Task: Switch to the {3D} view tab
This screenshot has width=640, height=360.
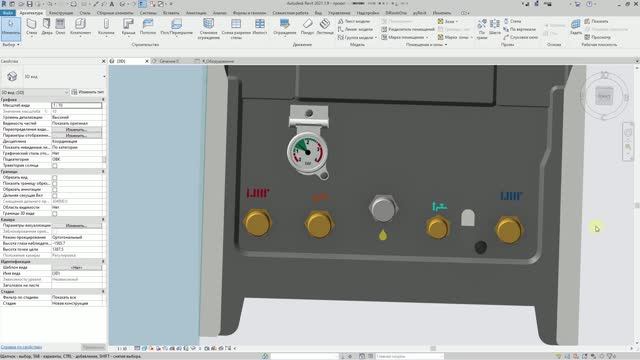Action: click(x=121, y=61)
